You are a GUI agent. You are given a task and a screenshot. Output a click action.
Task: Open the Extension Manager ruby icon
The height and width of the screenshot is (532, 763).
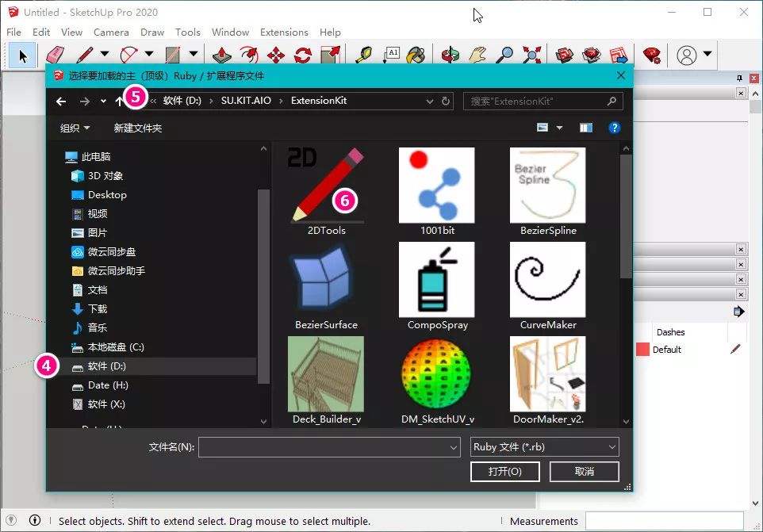pyautogui.click(x=652, y=55)
